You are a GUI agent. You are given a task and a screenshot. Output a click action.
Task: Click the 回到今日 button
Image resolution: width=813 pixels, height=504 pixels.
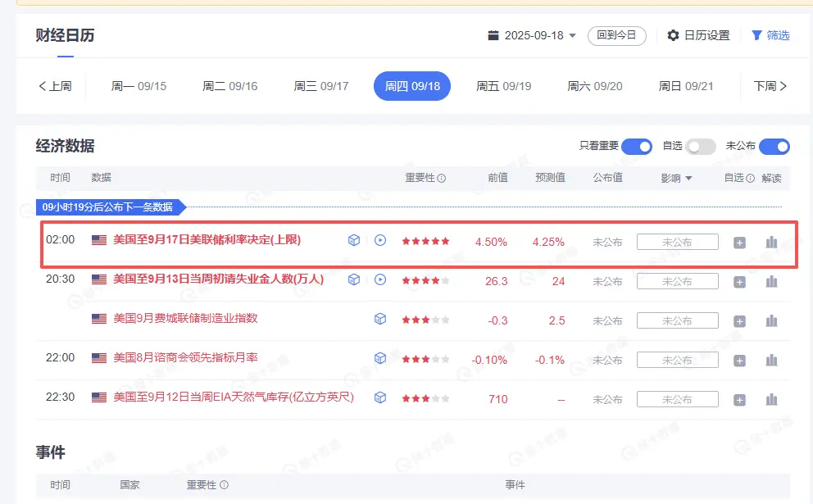[x=616, y=35]
